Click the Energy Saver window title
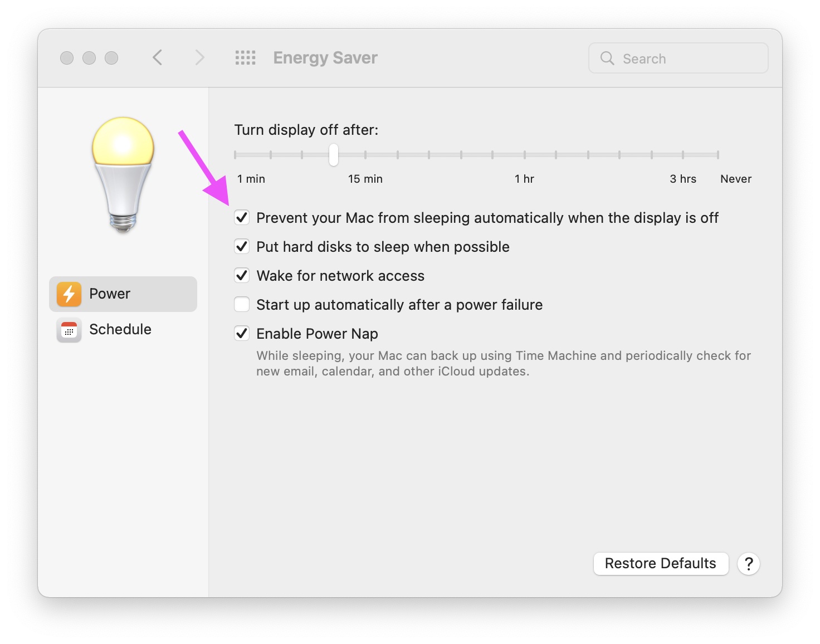The width and height of the screenshot is (820, 644). (x=325, y=58)
